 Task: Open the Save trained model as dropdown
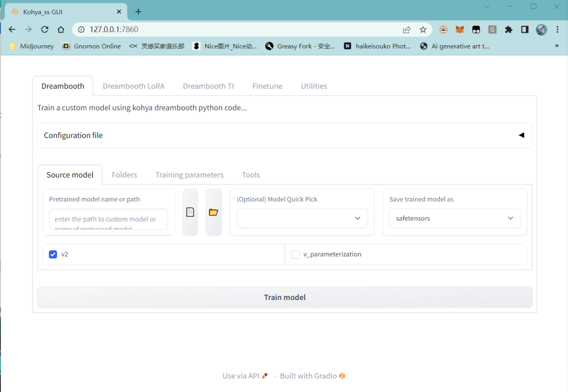pos(454,218)
